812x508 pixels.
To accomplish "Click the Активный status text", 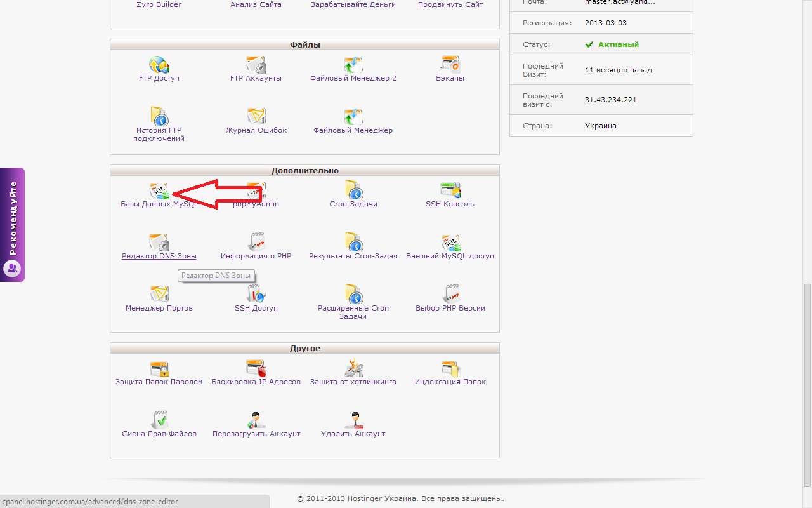I will click(618, 45).
